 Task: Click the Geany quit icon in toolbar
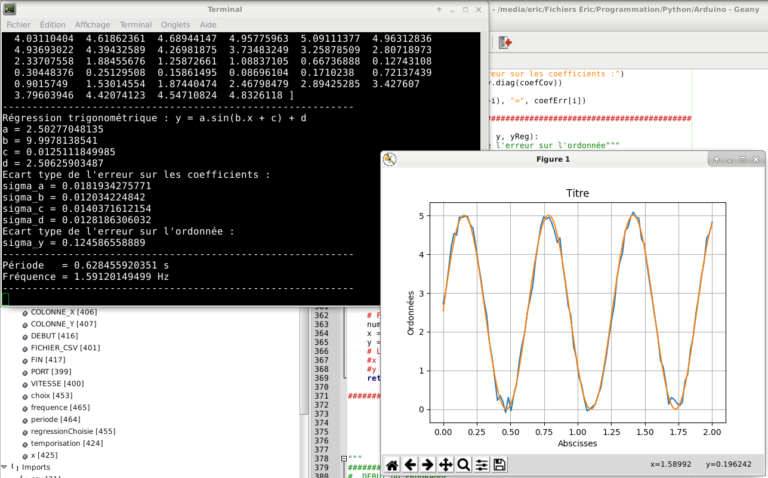pos(506,43)
